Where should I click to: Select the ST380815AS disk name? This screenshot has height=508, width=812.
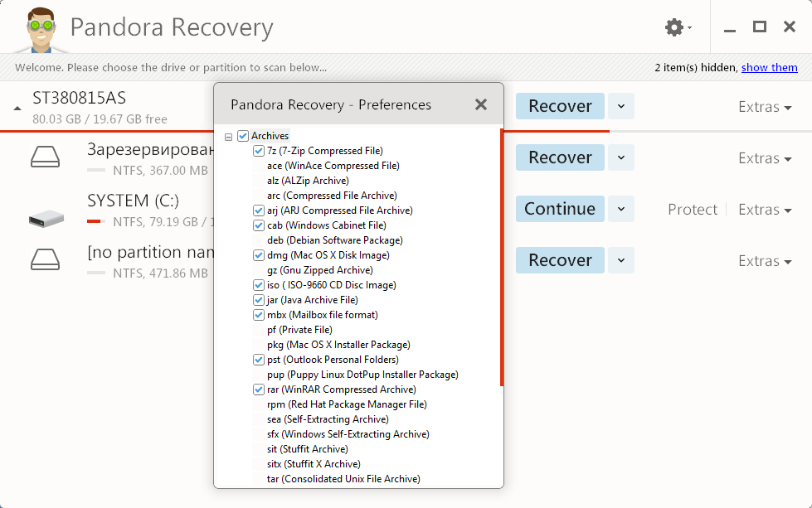coord(80,98)
